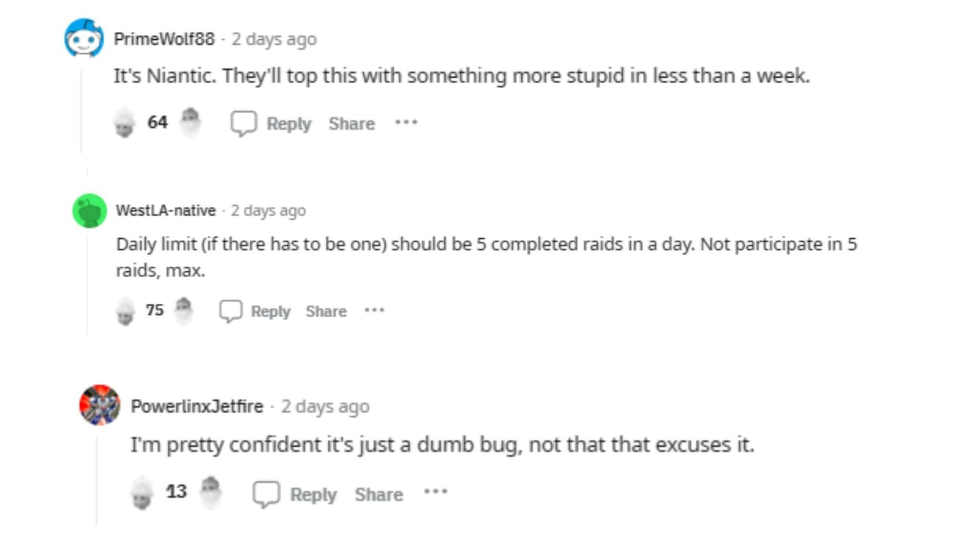The width and height of the screenshot is (980, 551).
Task: Click reply speech bubble under PrimeWolf88's comment
Action: pyautogui.click(x=243, y=123)
